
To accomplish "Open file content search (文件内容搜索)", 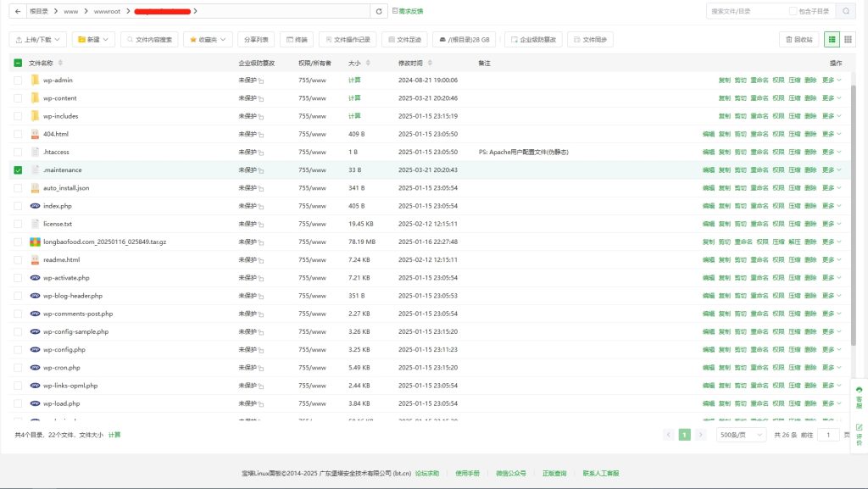I will (149, 39).
